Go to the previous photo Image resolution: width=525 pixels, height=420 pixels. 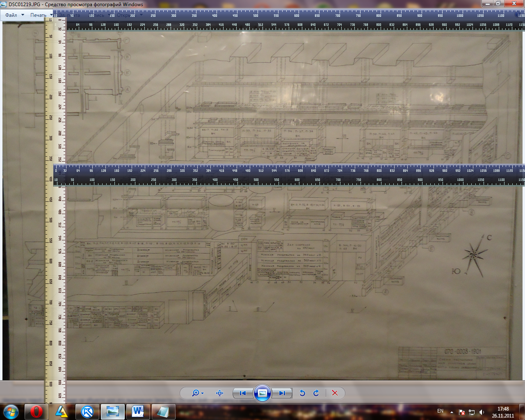pos(243,393)
